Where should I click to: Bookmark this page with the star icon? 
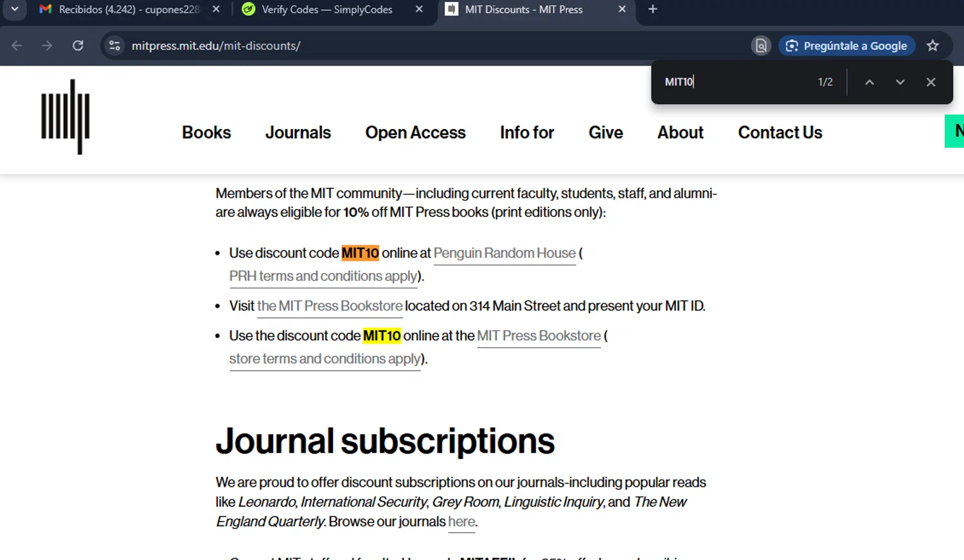[933, 46]
